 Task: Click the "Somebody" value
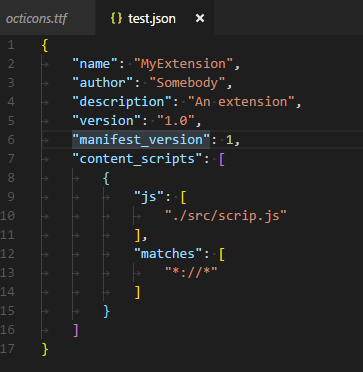tap(187, 83)
